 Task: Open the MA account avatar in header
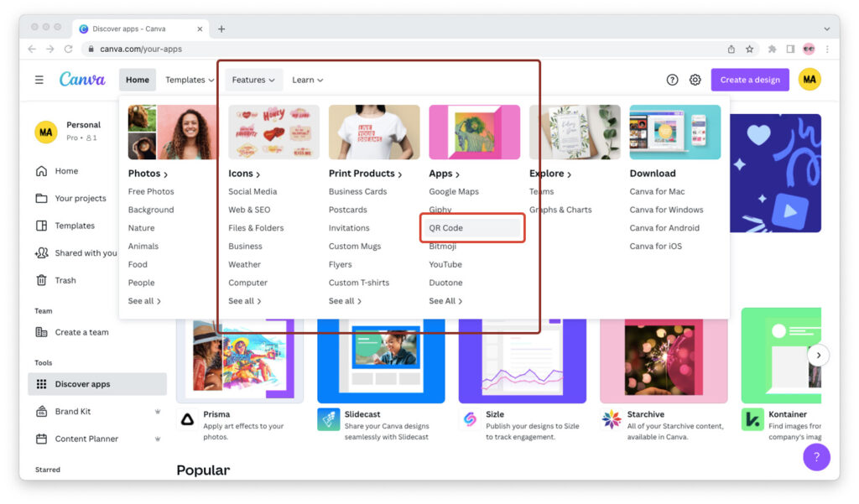click(810, 80)
